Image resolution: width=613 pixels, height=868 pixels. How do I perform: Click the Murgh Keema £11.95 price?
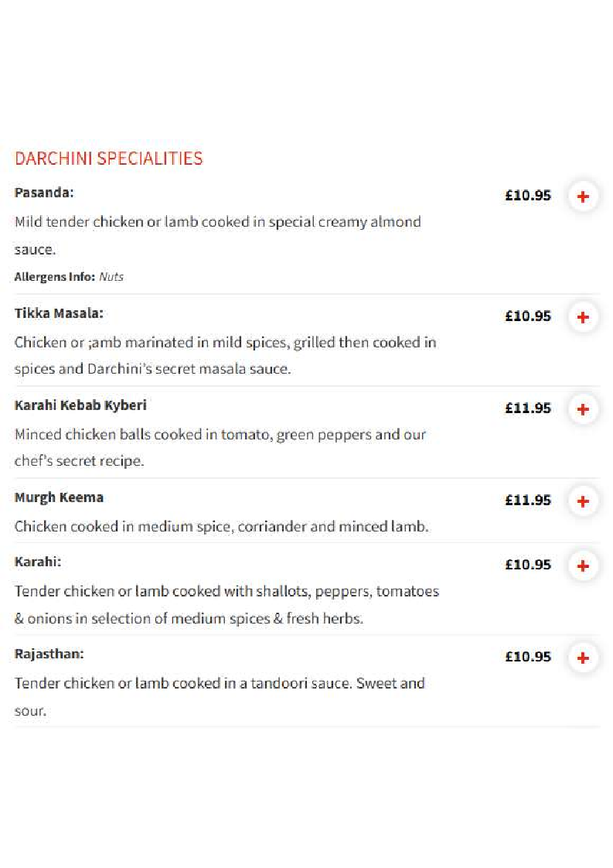pos(528,500)
